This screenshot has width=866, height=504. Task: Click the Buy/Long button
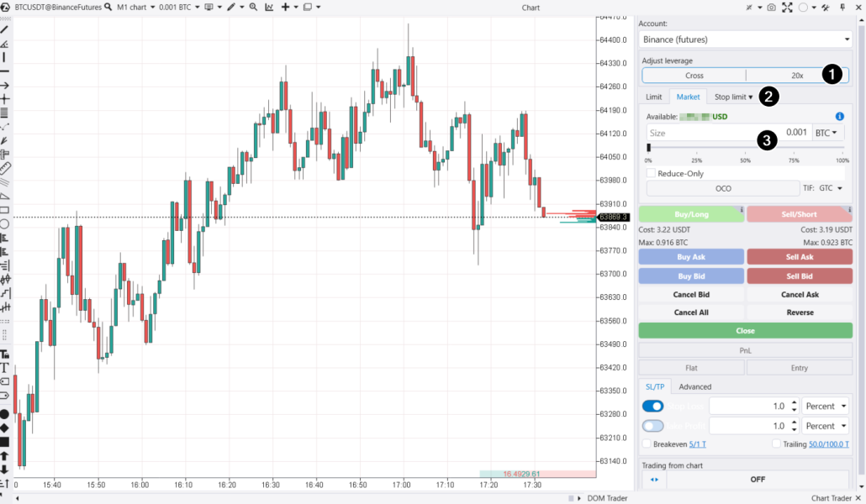tap(691, 214)
